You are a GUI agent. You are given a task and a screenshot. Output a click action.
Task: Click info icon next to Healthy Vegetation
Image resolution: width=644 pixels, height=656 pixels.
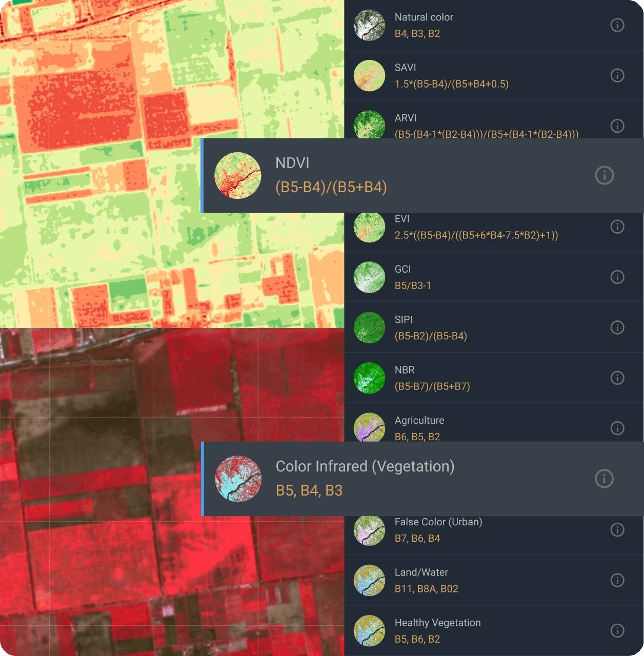(617, 630)
